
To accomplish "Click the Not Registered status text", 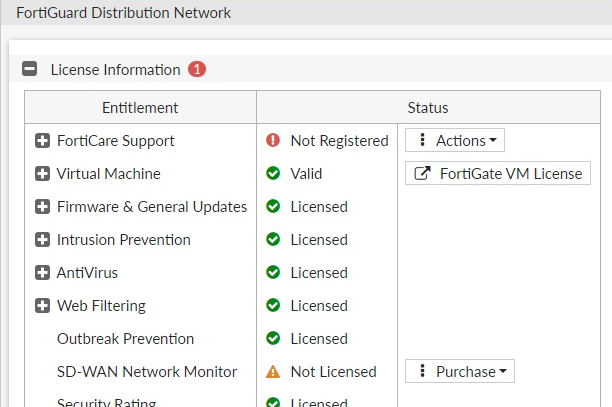I will click(340, 141).
